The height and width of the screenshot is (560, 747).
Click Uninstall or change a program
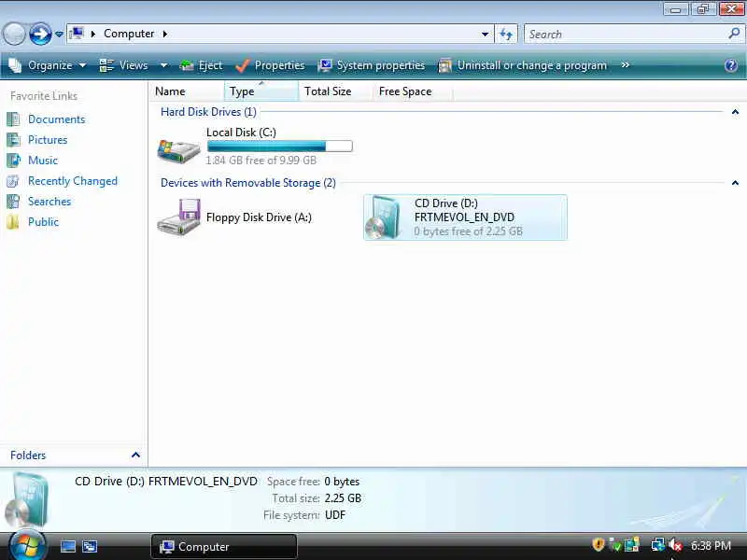pyautogui.click(x=523, y=65)
